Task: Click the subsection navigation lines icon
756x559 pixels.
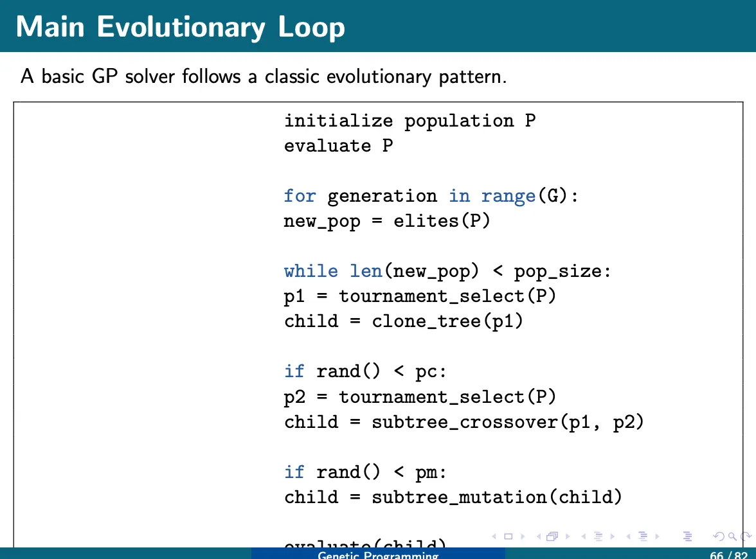Action: 598,537
